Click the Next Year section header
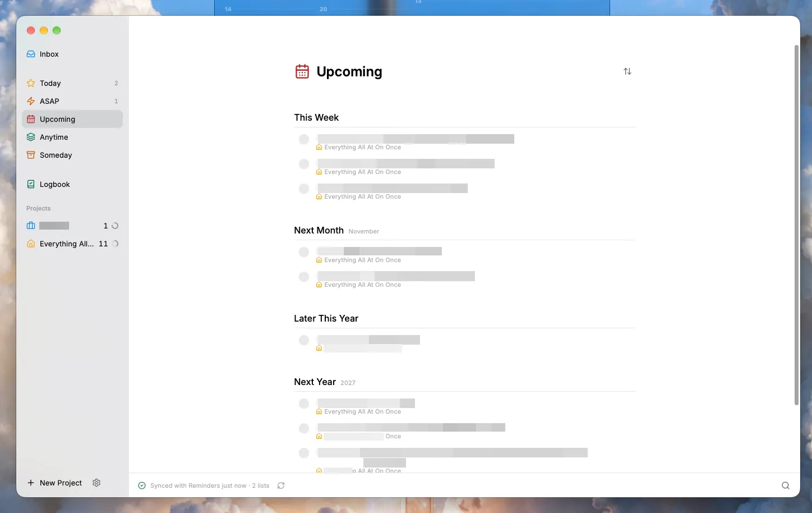This screenshot has height=513, width=812. tap(315, 382)
